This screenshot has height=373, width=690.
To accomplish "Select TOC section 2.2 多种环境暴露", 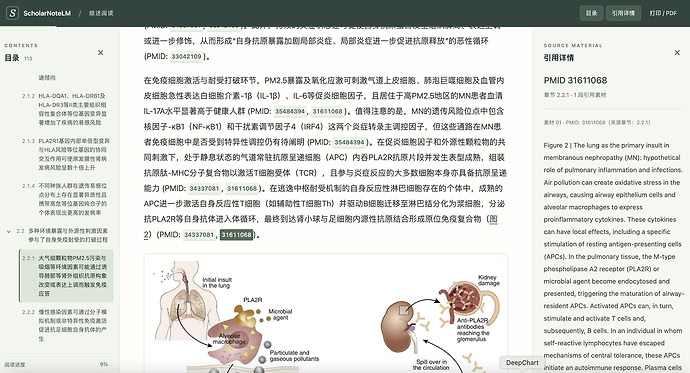I will point(62,235).
